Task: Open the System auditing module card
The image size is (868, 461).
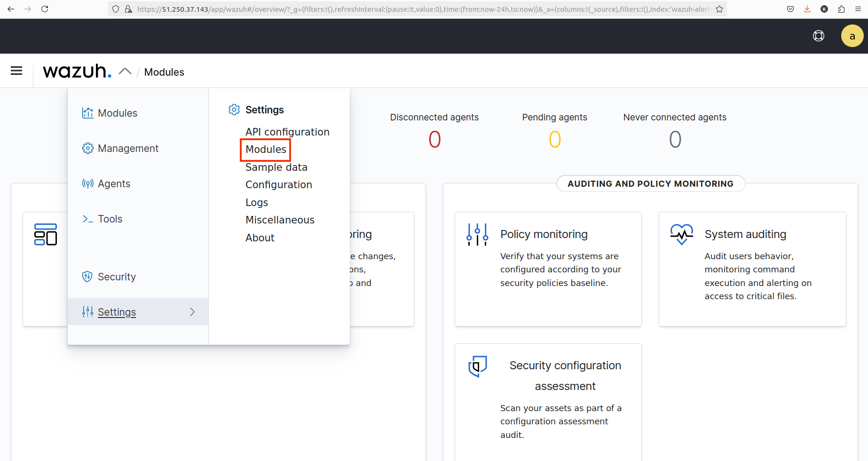Action: tap(752, 269)
